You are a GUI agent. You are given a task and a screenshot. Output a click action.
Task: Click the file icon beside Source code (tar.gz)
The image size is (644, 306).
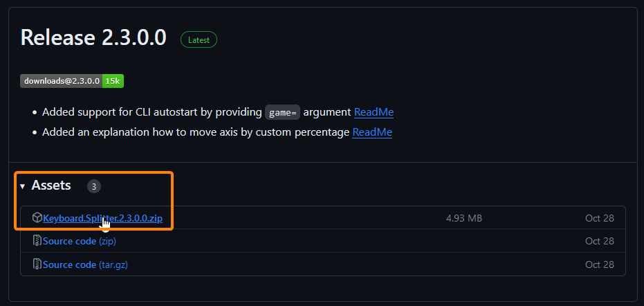point(37,264)
